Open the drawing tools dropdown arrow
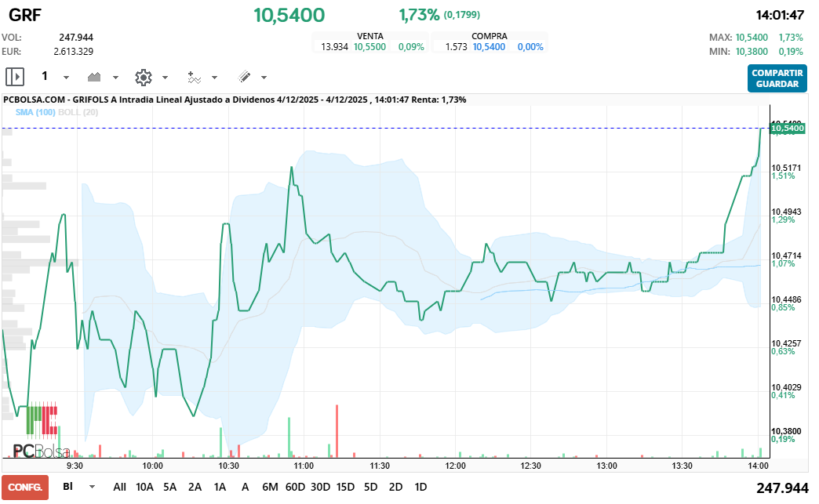This screenshot has width=819, height=504. point(264,78)
